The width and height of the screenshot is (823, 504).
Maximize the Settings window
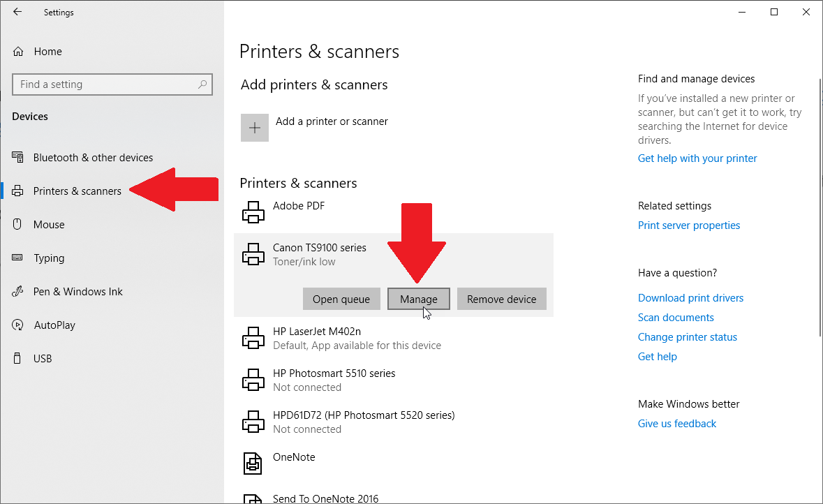pyautogui.click(x=773, y=12)
